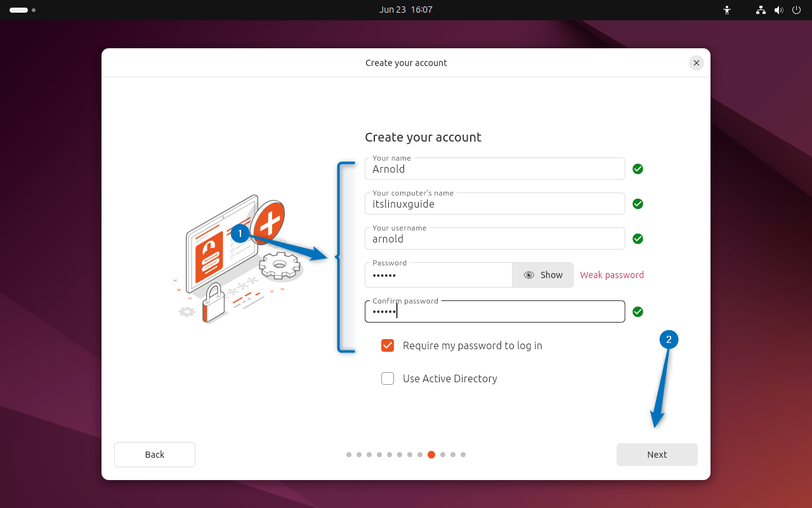Click the Password input field
Image resolution: width=812 pixels, height=508 pixels.
click(438, 274)
